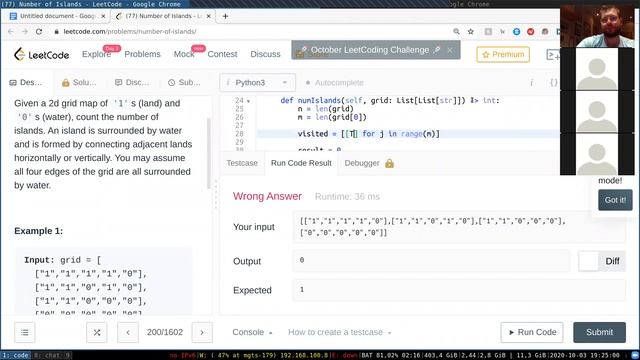Image resolution: width=640 pixels, height=360 pixels.
Task: Open a new tab with the plus icon
Action: click(225, 16)
